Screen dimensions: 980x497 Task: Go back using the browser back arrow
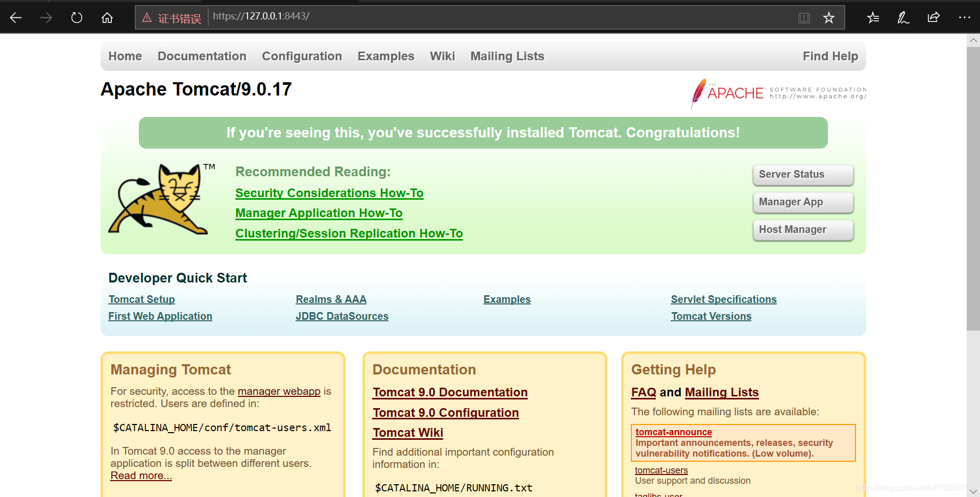click(16, 18)
